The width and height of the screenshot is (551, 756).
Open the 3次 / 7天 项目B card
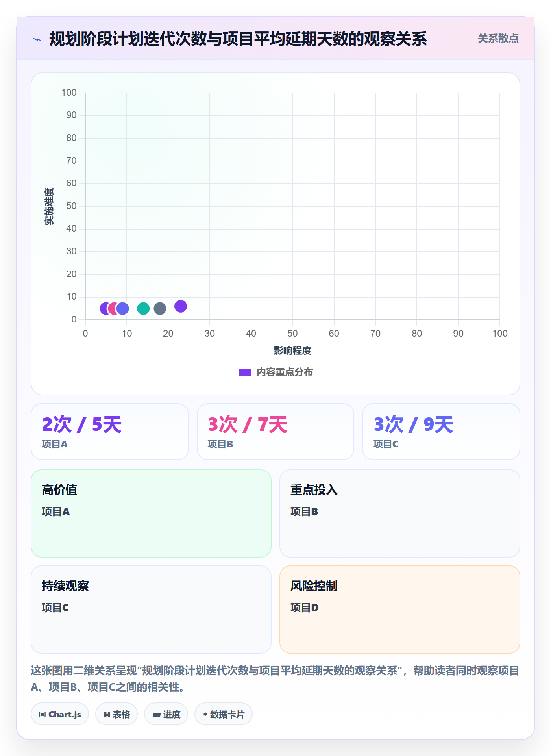(x=275, y=432)
